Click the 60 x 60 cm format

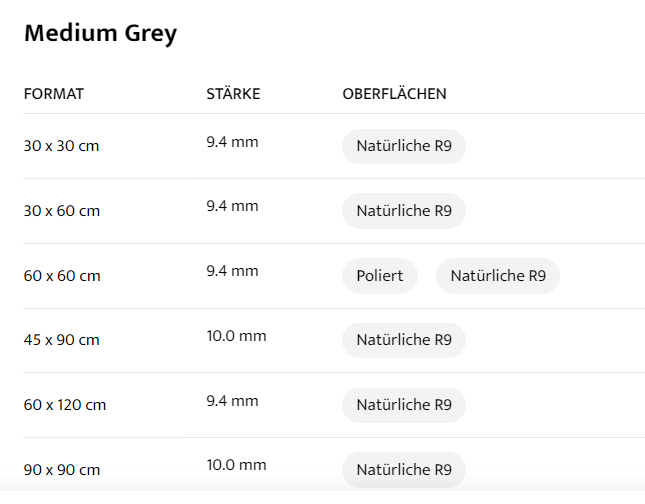[x=62, y=276]
